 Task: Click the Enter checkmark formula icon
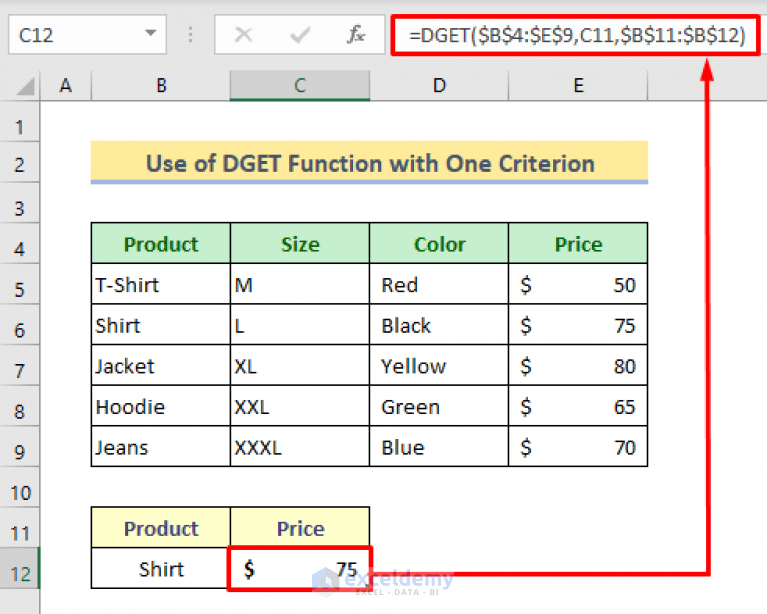pos(300,35)
